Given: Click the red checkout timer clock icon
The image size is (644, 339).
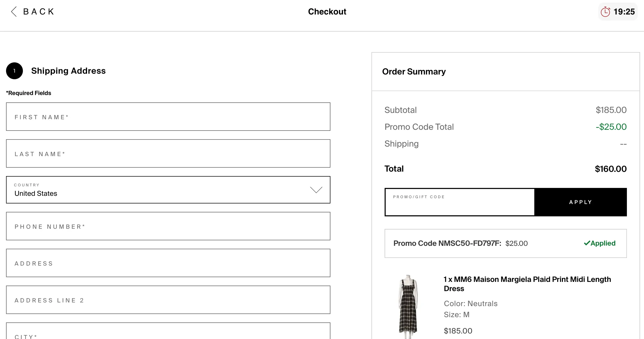Looking at the screenshot, I should click(x=605, y=12).
